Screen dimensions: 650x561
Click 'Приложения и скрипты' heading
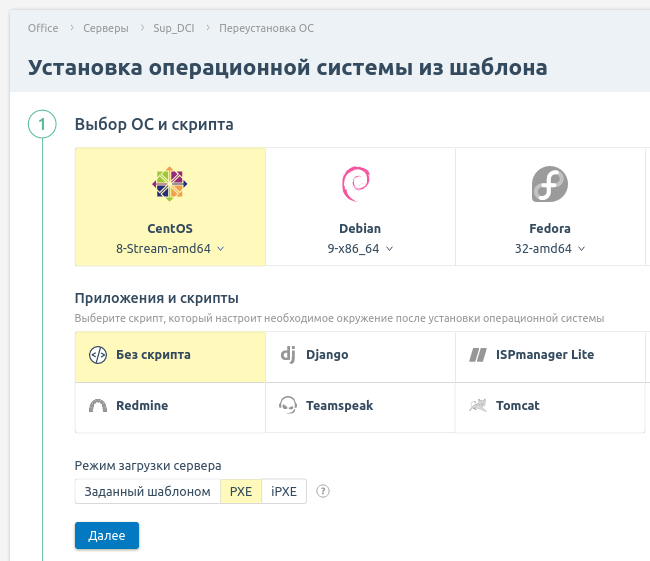(x=157, y=298)
